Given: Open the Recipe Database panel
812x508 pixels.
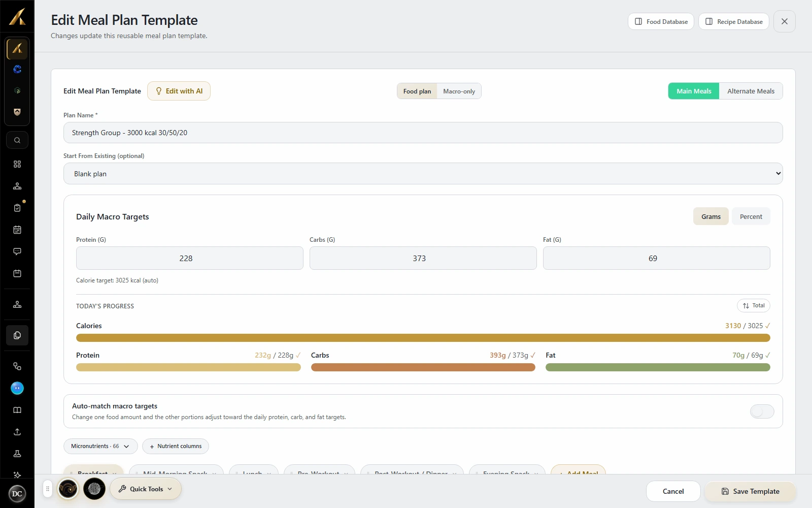Looking at the screenshot, I should pyautogui.click(x=734, y=21).
